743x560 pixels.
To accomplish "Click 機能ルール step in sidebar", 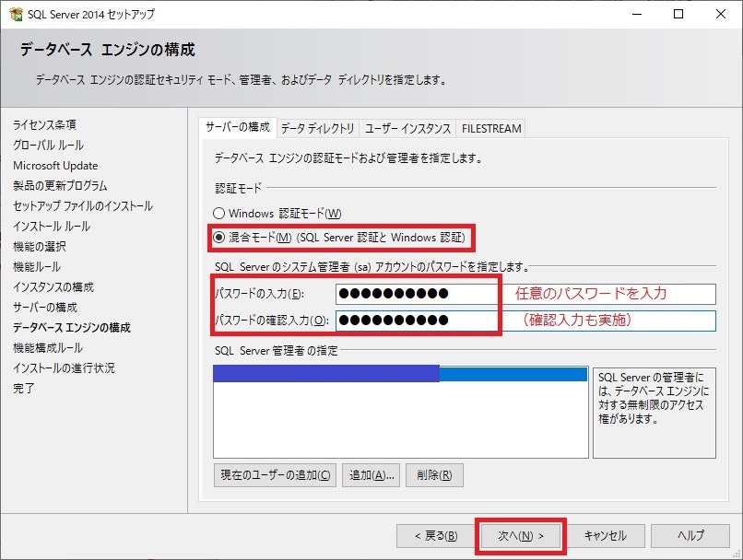I will pyautogui.click(x=37, y=266).
